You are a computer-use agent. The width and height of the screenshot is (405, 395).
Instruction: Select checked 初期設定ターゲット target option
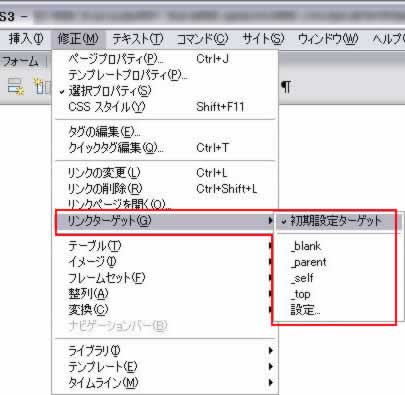click(x=337, y=221)
